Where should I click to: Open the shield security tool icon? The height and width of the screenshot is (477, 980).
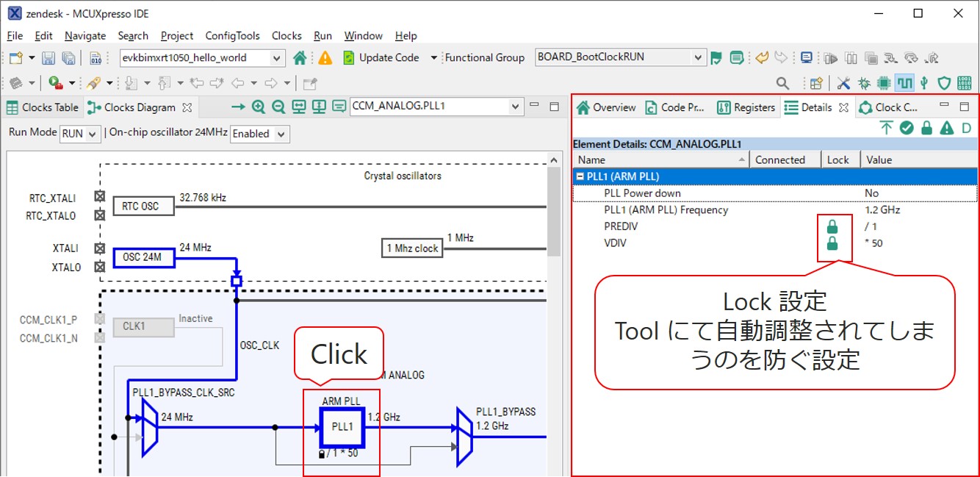point(945,83)
